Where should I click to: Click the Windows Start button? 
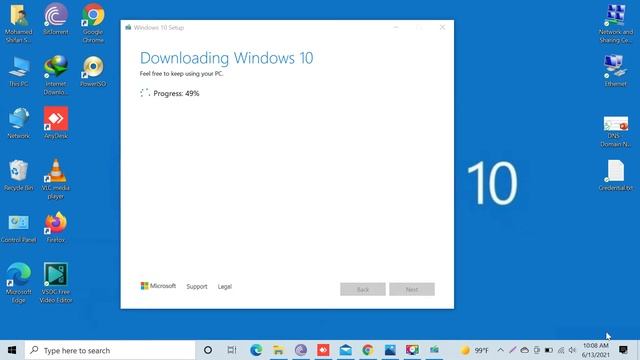pos(12,350)
